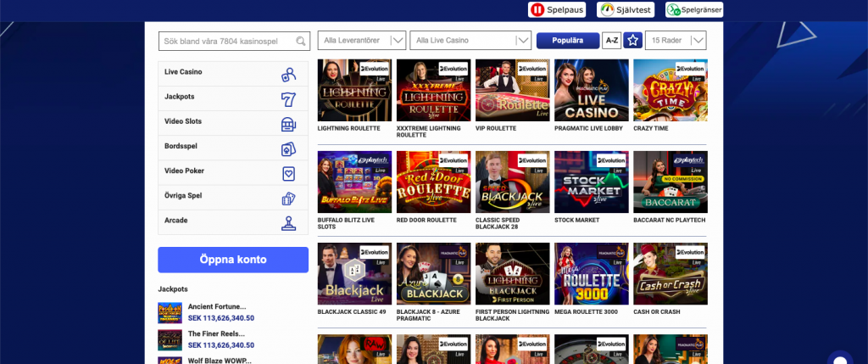Open Spelgränser settings
Viewport: 868px width, 364px height.
[694, 10]
